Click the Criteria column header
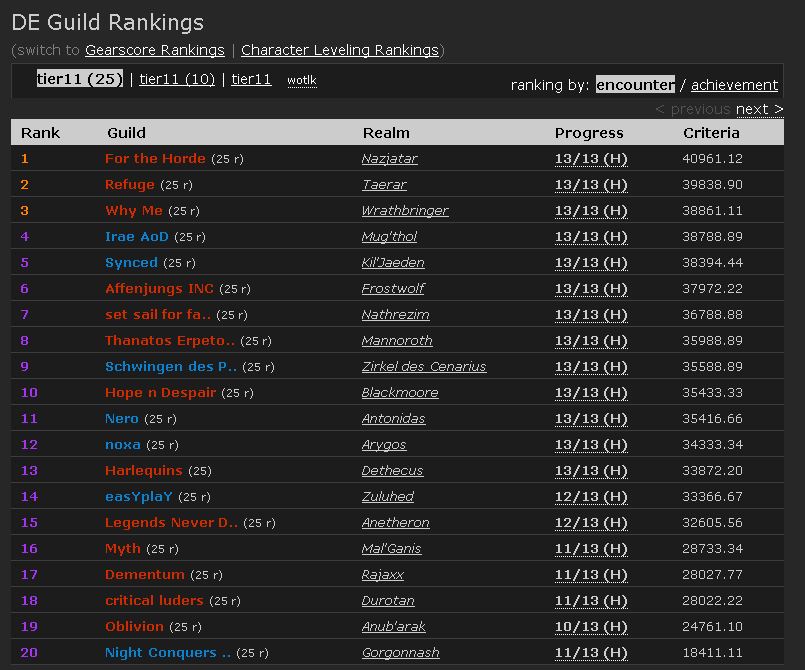This screenshot has width=805, height=670. point(711,133)
